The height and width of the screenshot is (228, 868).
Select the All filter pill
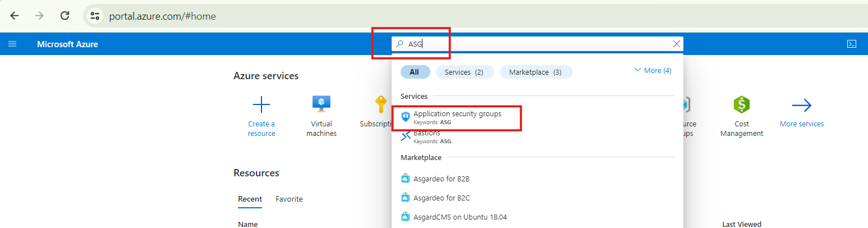point(415,72)
